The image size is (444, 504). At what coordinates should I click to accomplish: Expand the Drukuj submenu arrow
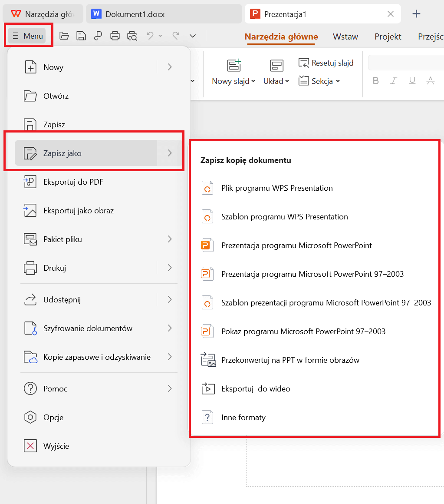[170, 268]
